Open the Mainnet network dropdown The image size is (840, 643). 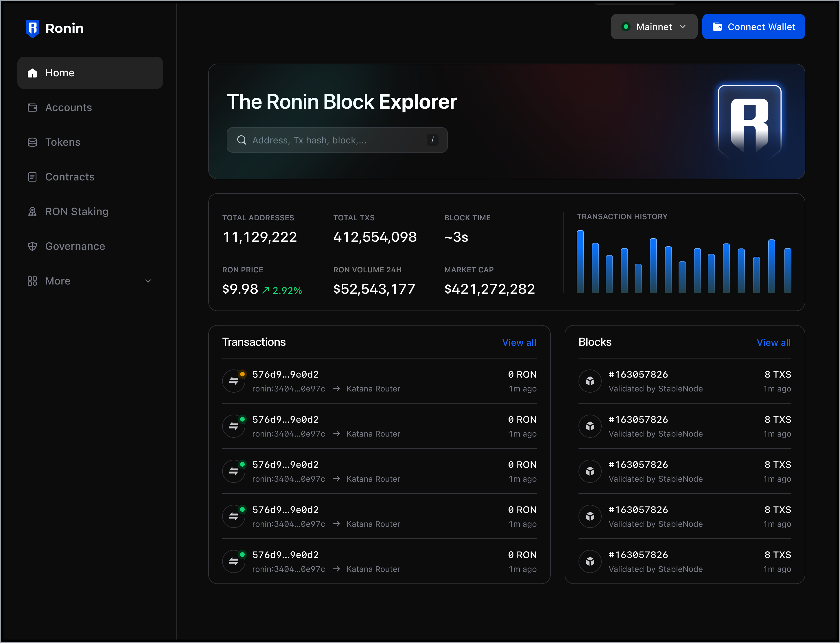pyautogui.click(x=653, y=27)
